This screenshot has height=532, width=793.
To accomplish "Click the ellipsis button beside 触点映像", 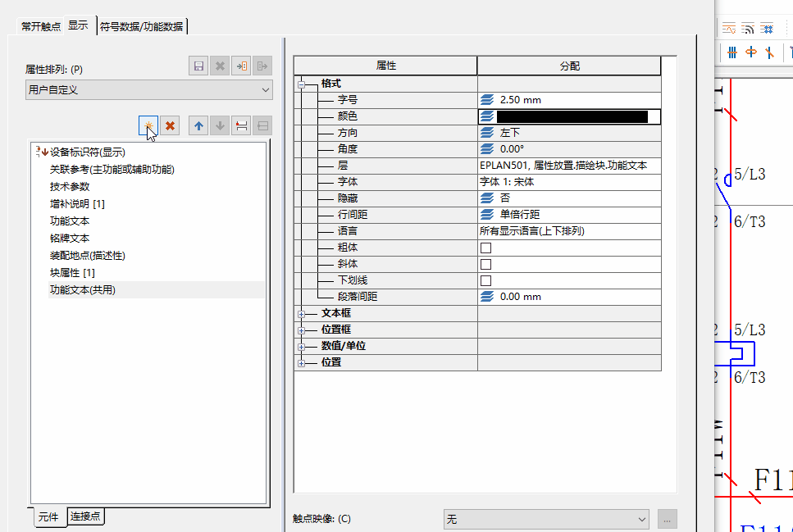I will [x=668, y=519].
